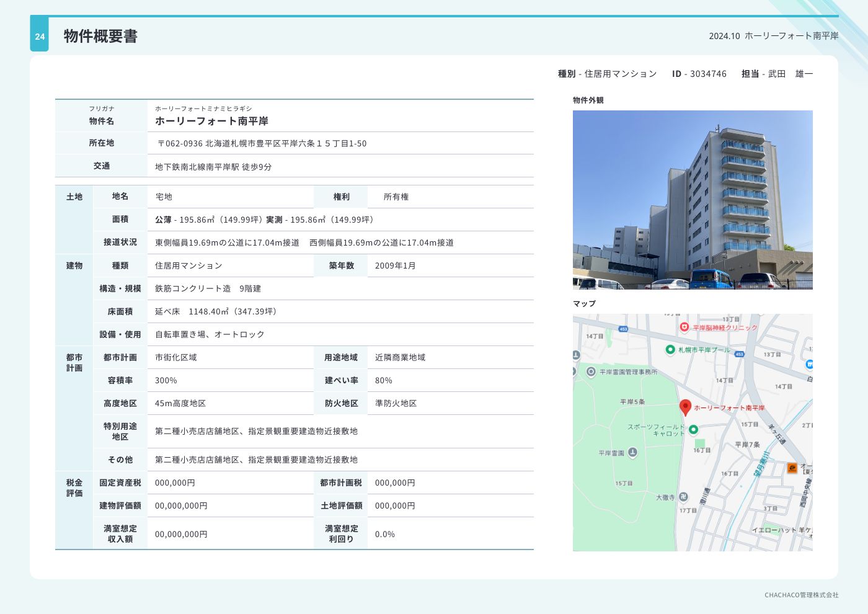Image resolution: width=868 pixels, height=614 pixels.
Task: Click the 大徹寺 temple marker icon
Action: [683, 497]
